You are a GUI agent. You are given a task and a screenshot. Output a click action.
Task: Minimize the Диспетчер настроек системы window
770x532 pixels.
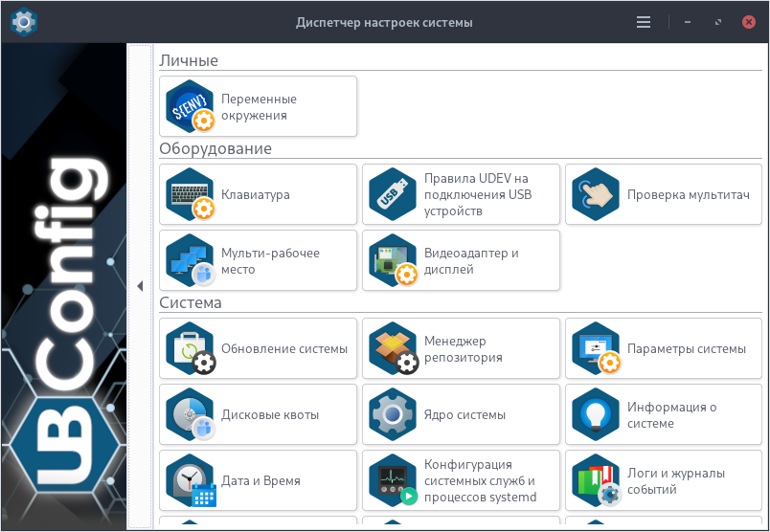pyautogui.click(x=688, y=22)
